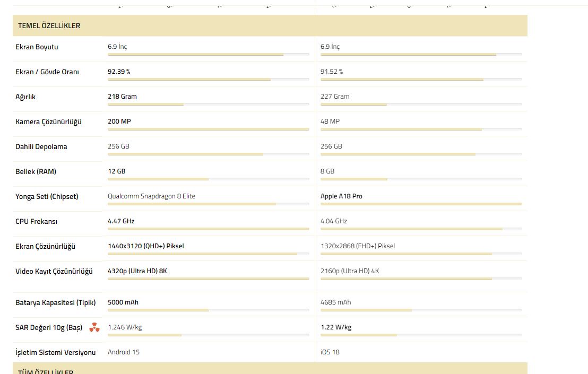This screenshot has width=588, height=374.
Task: Click the Batarya Kapasitesi (Tipik) label
Action: tap(56, 302)
